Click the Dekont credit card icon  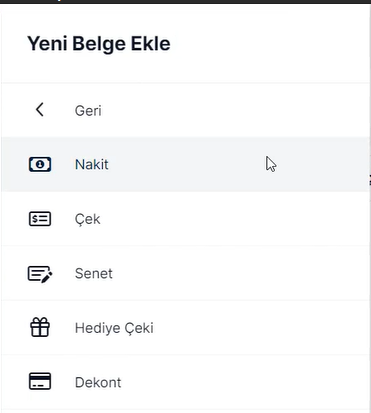[x=40, y=381]
